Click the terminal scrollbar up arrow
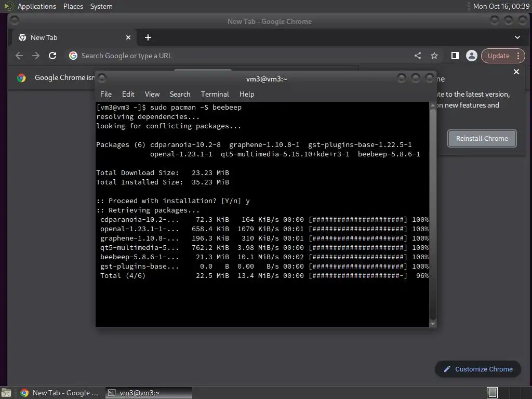 click(x=433, y=105)
